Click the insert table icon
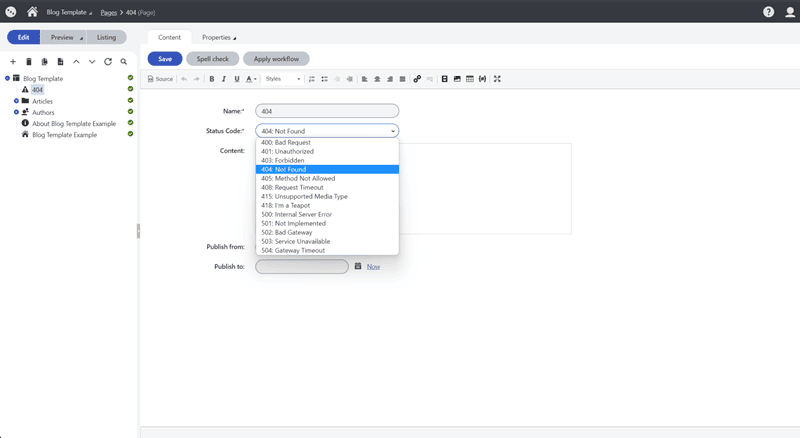This screenshot has width=800, height=438. [470, 79]
